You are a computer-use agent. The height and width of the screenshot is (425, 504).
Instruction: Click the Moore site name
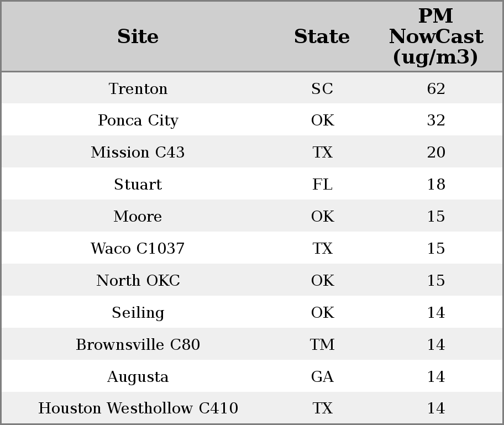[138, 217]
